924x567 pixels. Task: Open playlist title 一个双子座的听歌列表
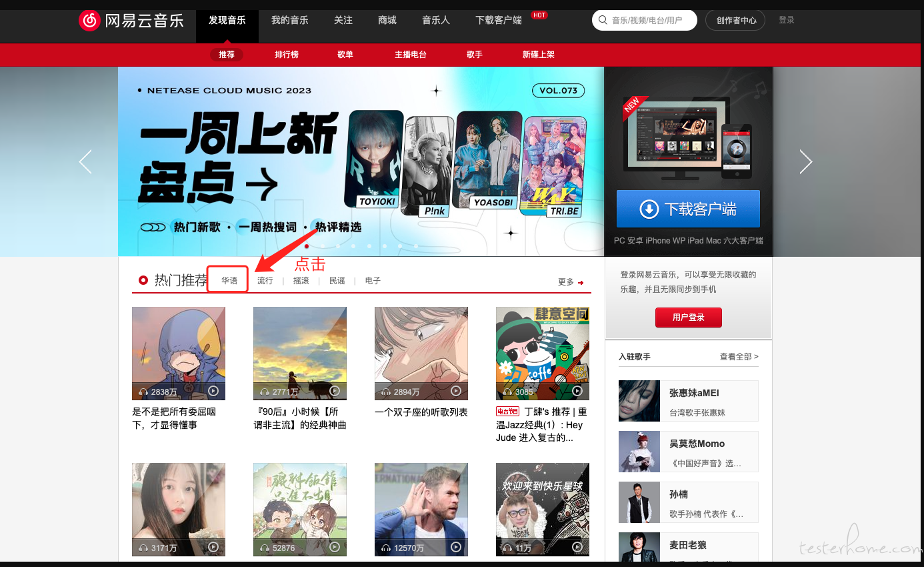pos(421,412)
